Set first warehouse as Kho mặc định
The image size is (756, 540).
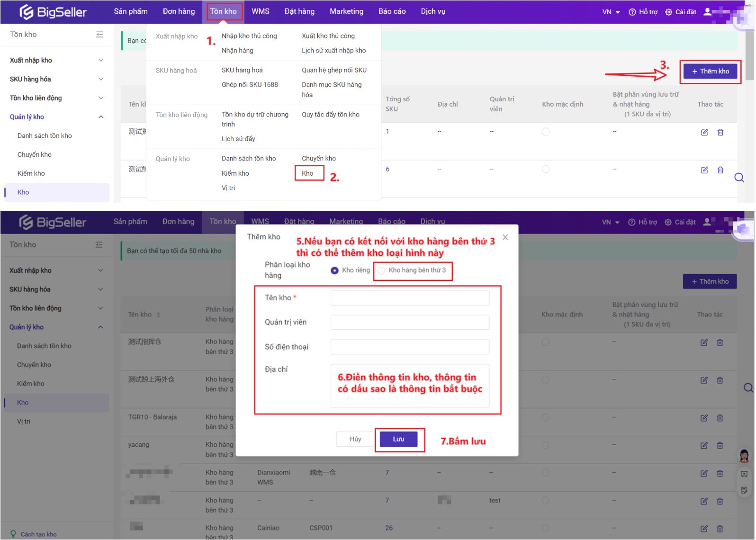pos(546,132)
